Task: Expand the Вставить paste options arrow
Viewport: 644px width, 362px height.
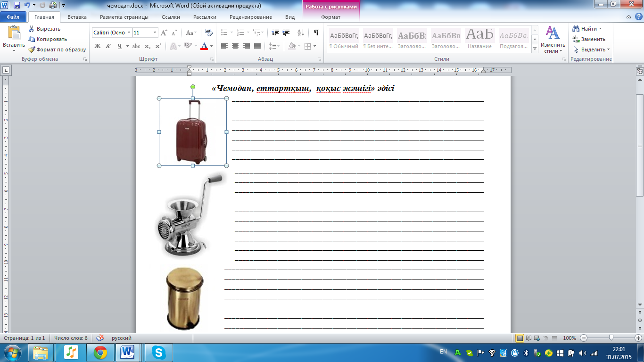Action: tap(14, 51)
